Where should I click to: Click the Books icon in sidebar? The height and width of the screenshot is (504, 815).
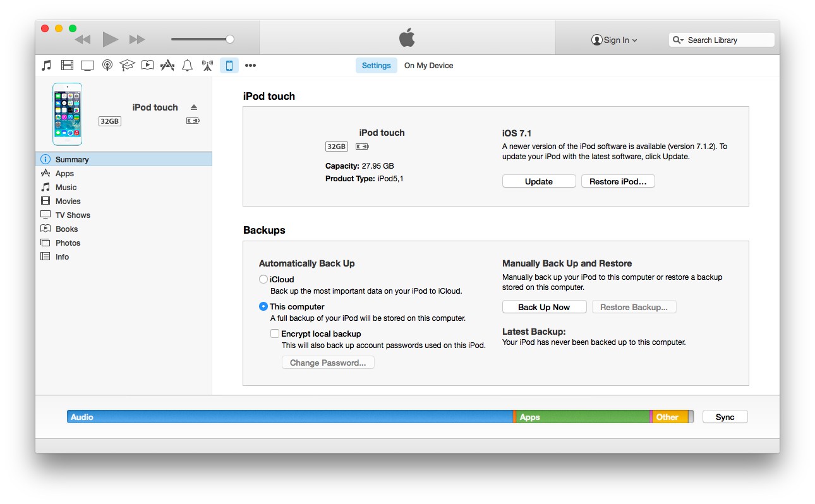45,229
